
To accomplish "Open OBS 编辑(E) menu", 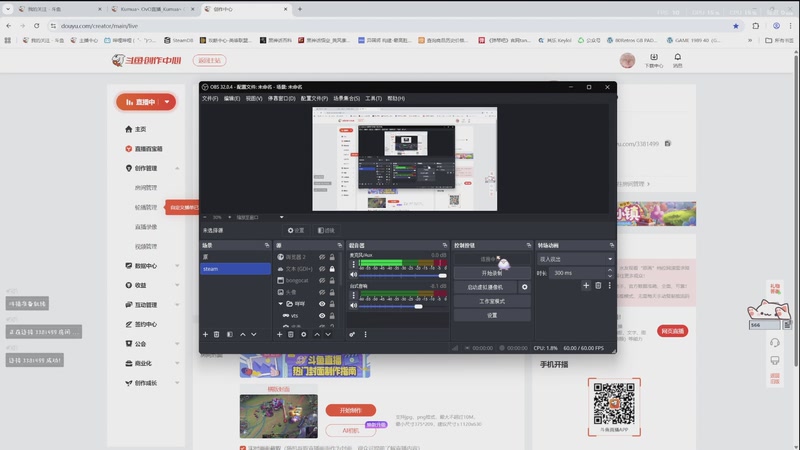I will [x=232, y=98].
